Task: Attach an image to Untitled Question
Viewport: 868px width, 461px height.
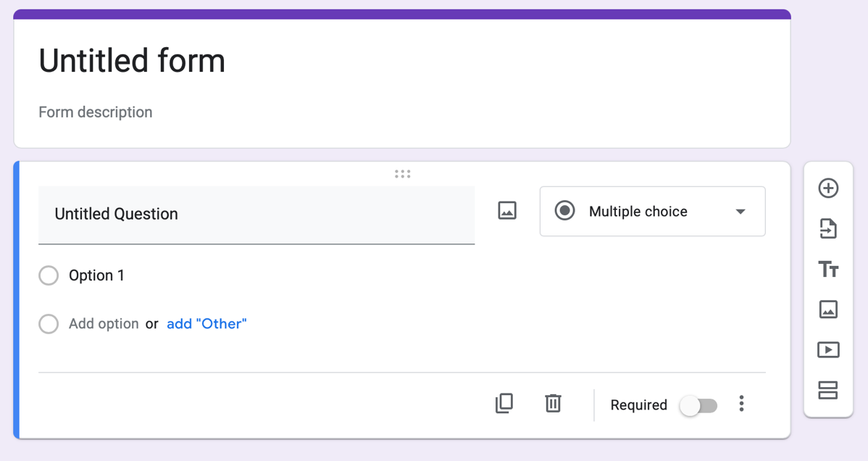Action: (x=507, y=211)
